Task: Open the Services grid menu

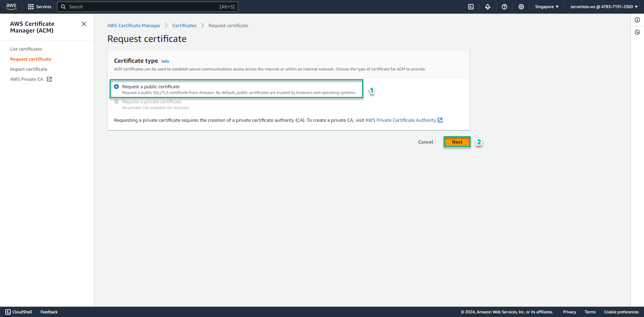Action: coord(40,7)
